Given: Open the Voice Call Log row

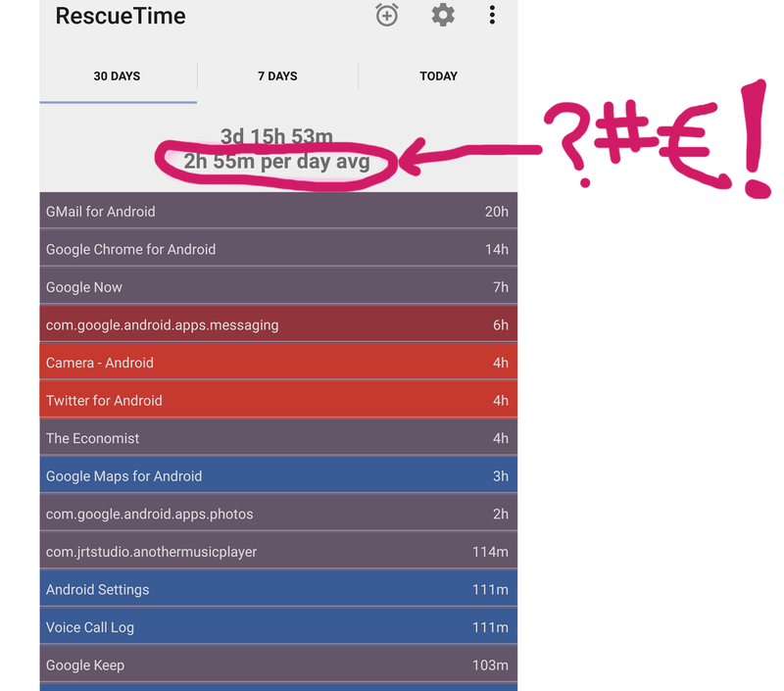Looking at the screenshot, I should click(277, 627).
